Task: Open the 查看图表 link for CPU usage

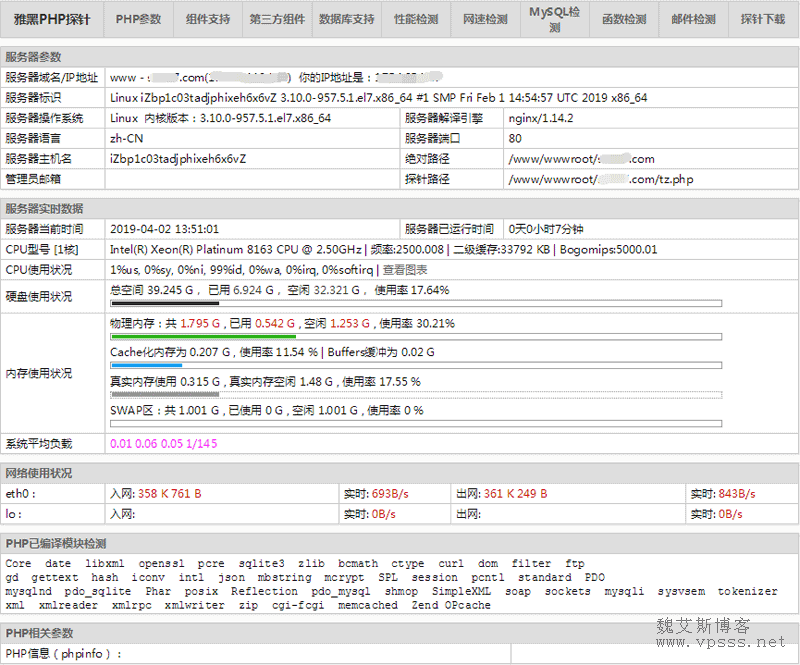Action: [x=405, y=270]
